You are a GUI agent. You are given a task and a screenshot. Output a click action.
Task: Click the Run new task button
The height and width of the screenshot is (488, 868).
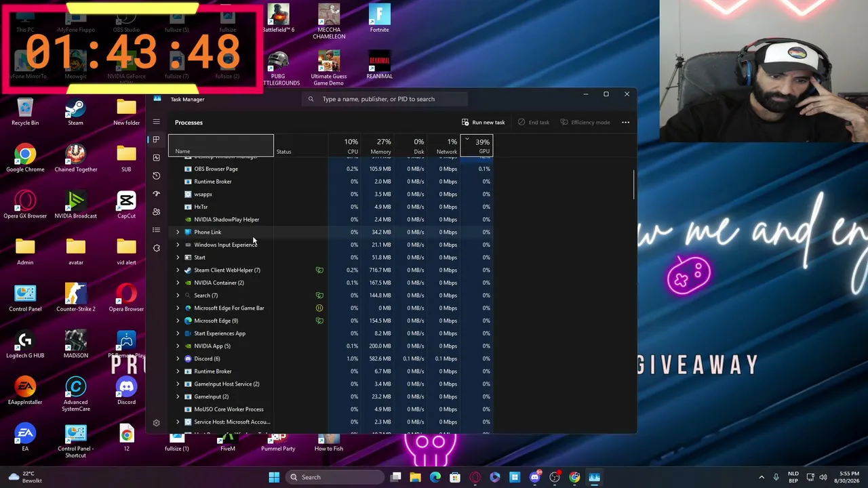click(483, 122)
